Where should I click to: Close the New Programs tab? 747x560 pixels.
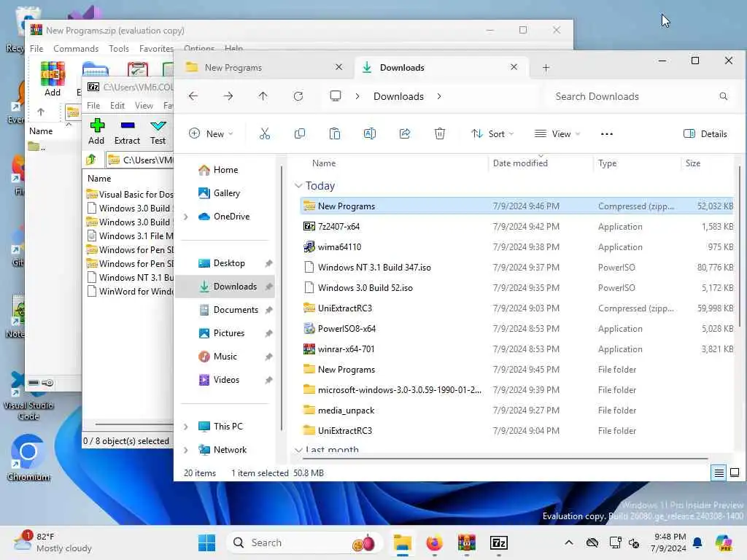pyautogui.click(x=338, y=67)
